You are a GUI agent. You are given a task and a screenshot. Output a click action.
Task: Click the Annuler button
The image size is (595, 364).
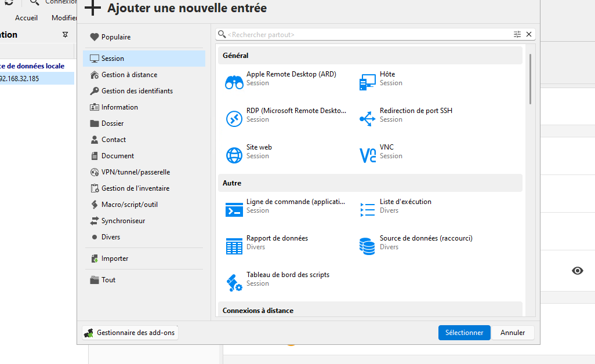[513, 333]
